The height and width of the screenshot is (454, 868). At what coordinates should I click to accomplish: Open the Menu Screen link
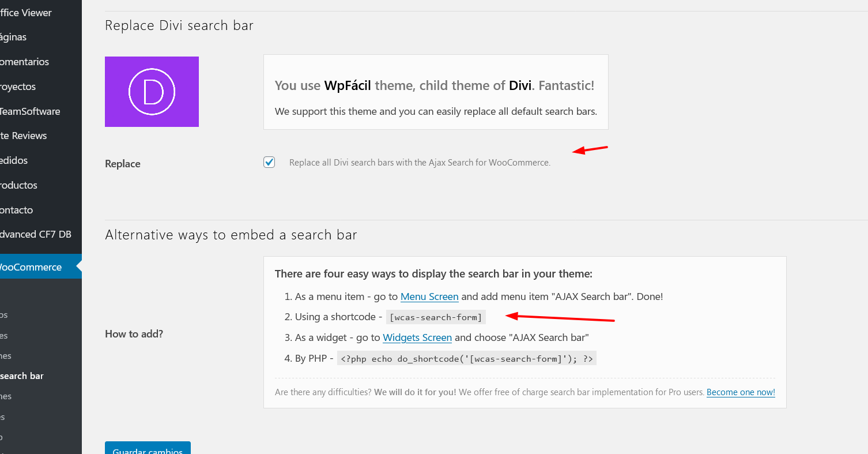point(429,297)
